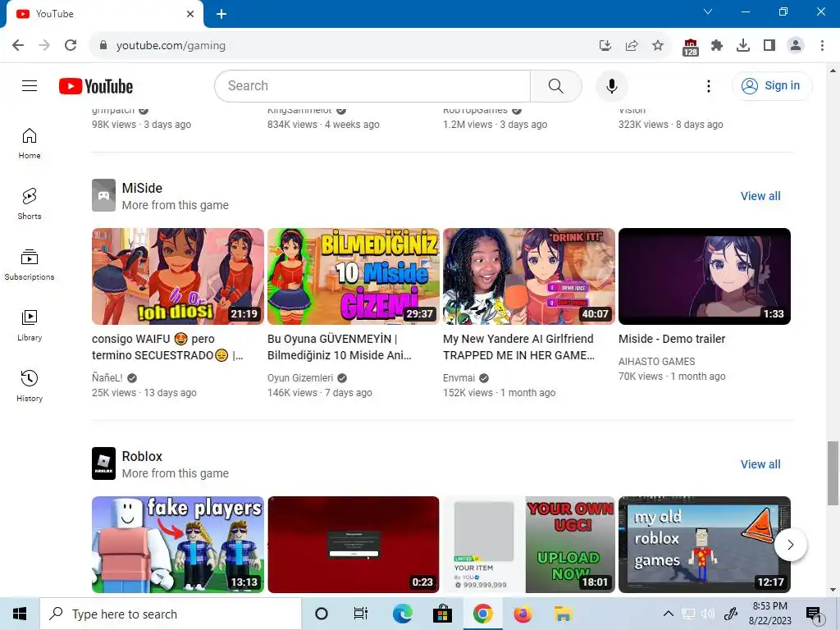840x630 pixels.
Task: Play the 'DRINK IT!' 40:07 thumbnail
Action: 529,276
